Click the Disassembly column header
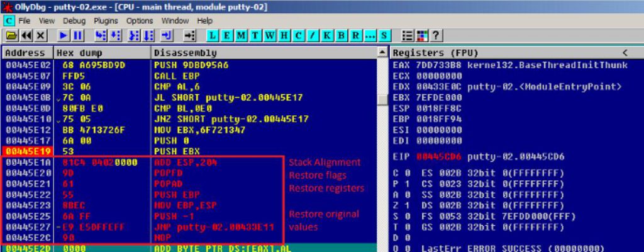Screen dimensions: 644x252 [264, 53]
